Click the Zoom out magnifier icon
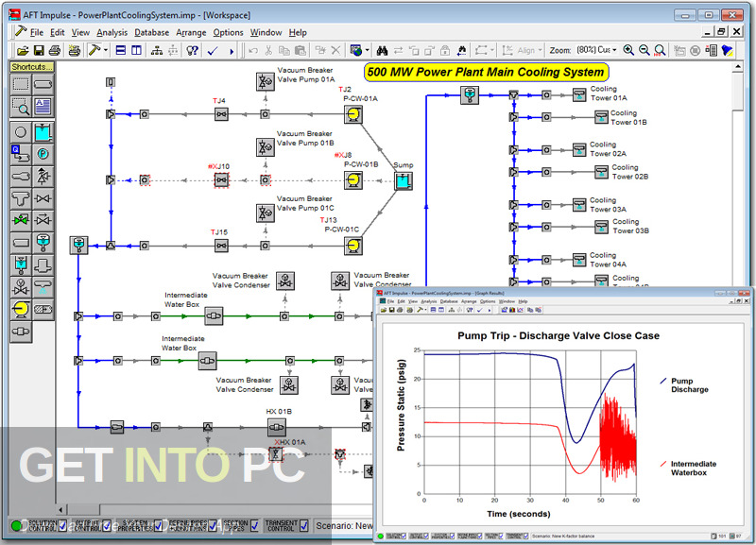 tap(644, 50)
